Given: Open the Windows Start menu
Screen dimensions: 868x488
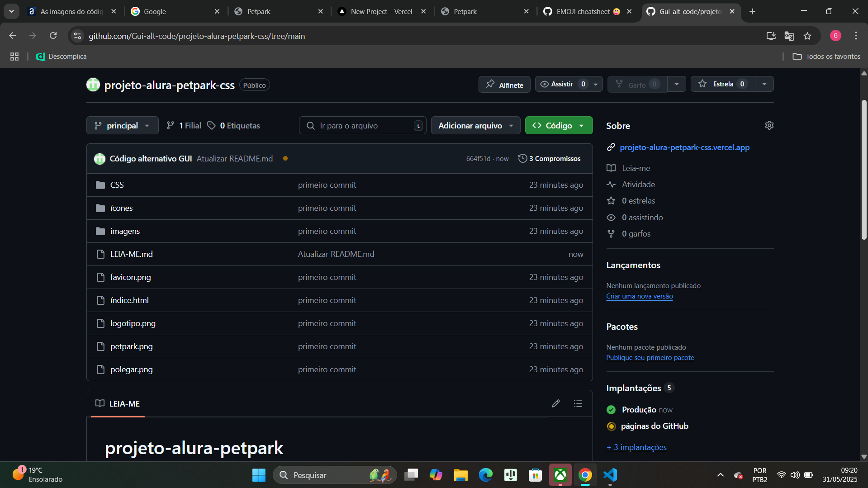Looking at the screenshot, I should (x=259, y=475).
